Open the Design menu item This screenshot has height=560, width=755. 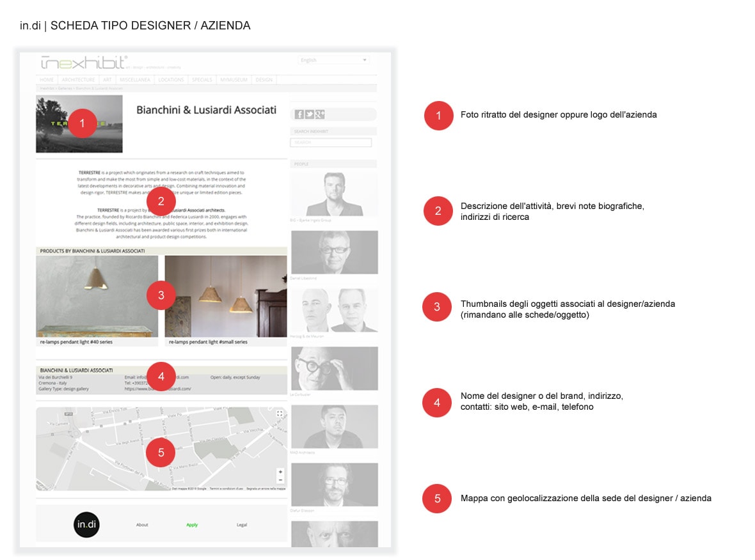264,80
